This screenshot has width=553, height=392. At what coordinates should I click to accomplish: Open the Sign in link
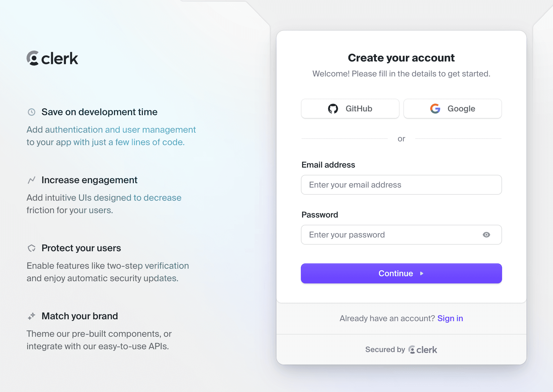coord(450,318)
